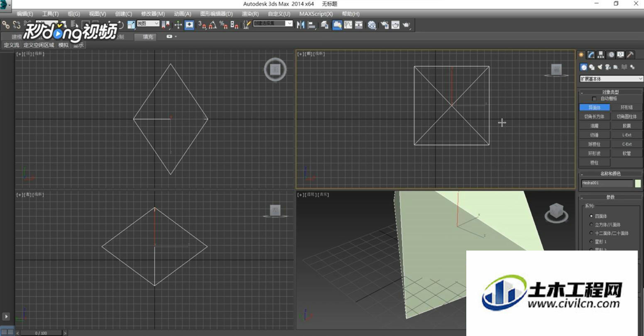Open the 视图 reference coordinate dropdown

[x=148, y=24]
